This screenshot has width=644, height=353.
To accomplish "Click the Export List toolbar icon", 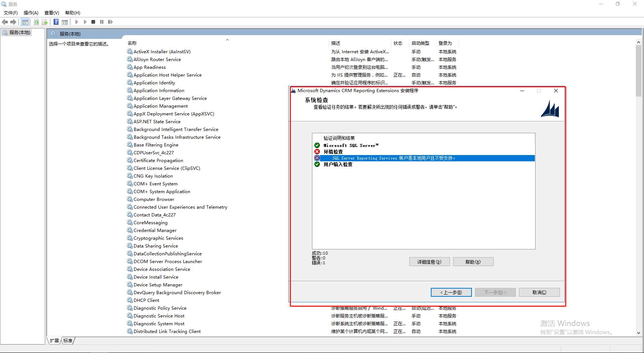I will pos(45,22).
